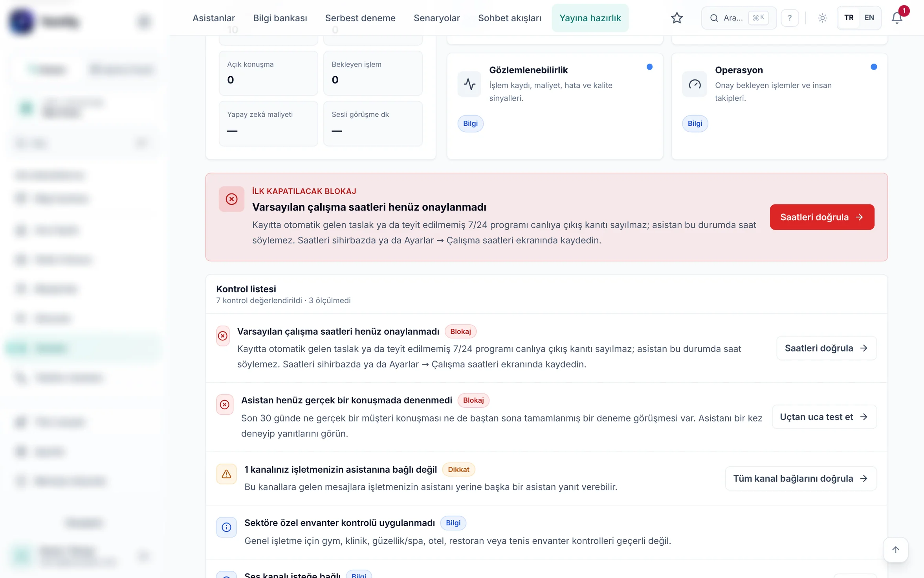Screen dimensions: 924x578
Task: Click the red error icon in blocker banner
Action: click(231, 199)
